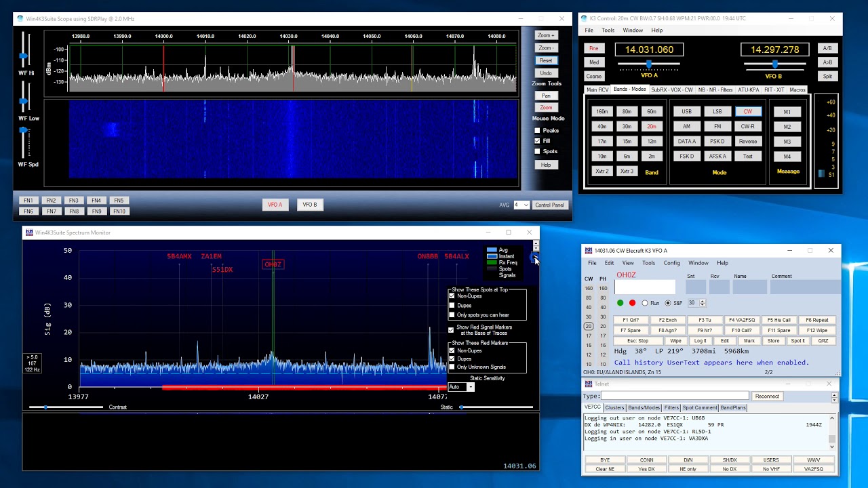Image resolution: width=868 pixels, height=488 pixels.
Task: Select the Run radio button
Action: click(x=645, y=303)
